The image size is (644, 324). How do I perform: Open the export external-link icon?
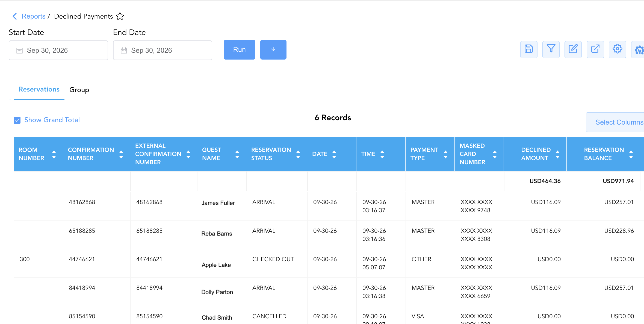(x=595, y=49)
